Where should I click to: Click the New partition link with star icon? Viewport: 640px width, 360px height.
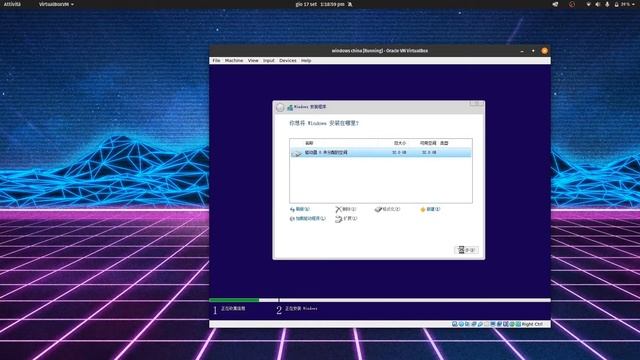point(430,209)
